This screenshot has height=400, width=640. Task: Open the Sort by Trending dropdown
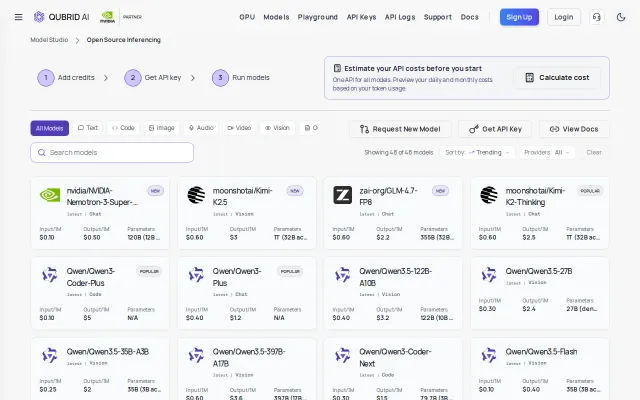click(477, 152)
